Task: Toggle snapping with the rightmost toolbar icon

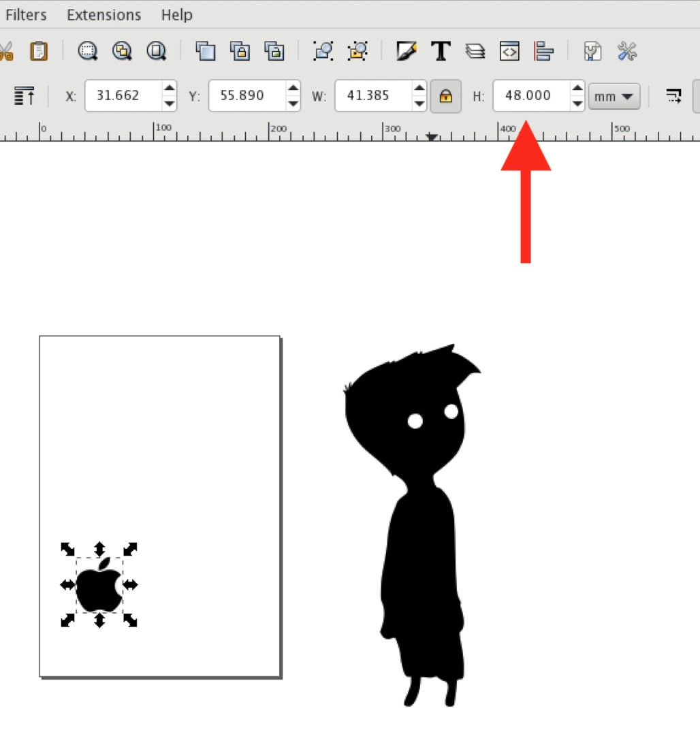Action: (673, 96)
